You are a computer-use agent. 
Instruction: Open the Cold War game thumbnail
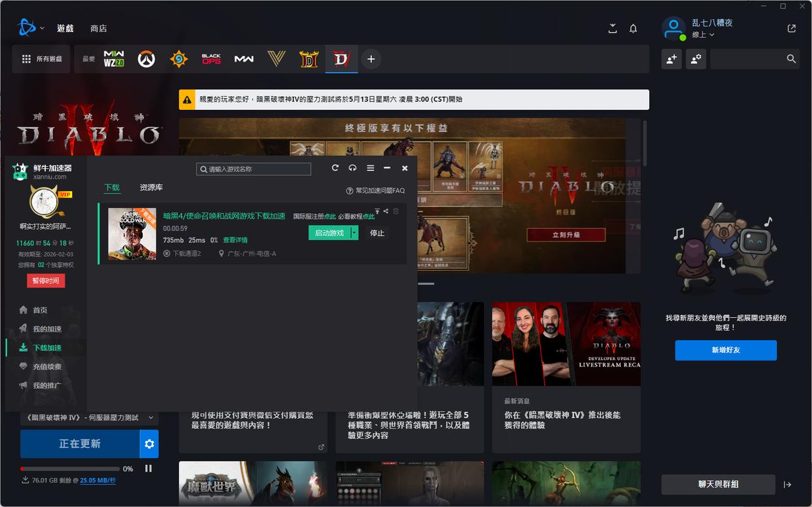pyautogui.click(x=132, y=234)
